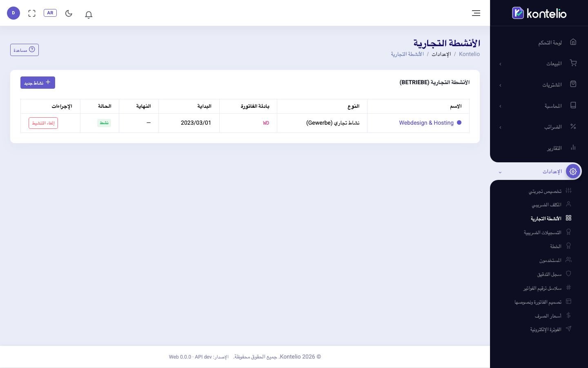Image resolution: width=588 pixels, height=368 pixels.
Task: Switch language via AR badge
Action: tap(50, 13)
